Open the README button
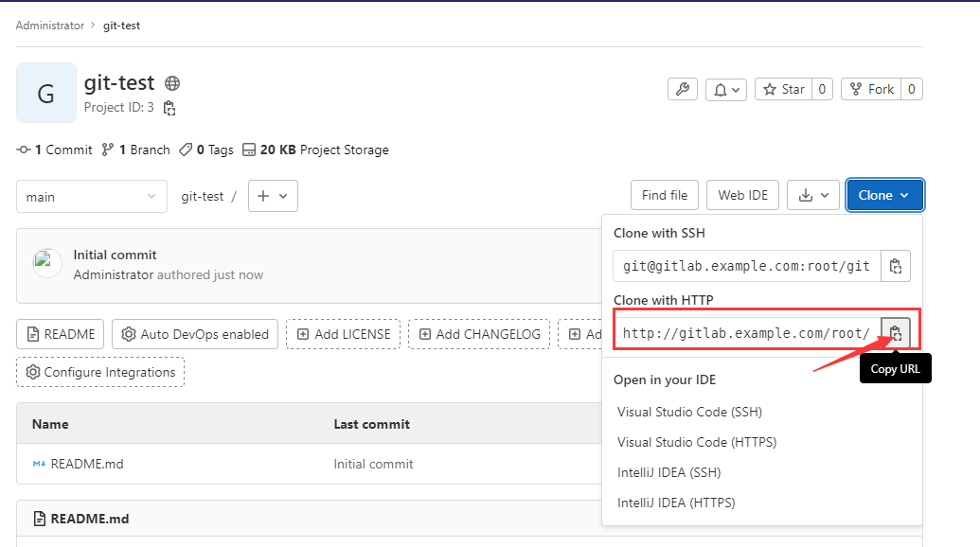 61,334
